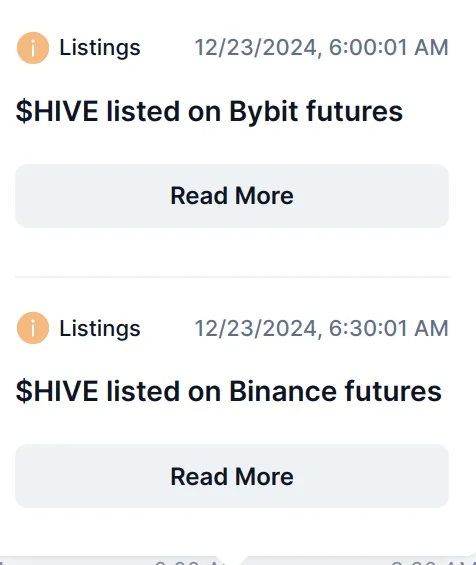The image size is (476, 565).
Task: Click the popup pointer arrow at the bottom edge
Action: [x=235, y=560]
